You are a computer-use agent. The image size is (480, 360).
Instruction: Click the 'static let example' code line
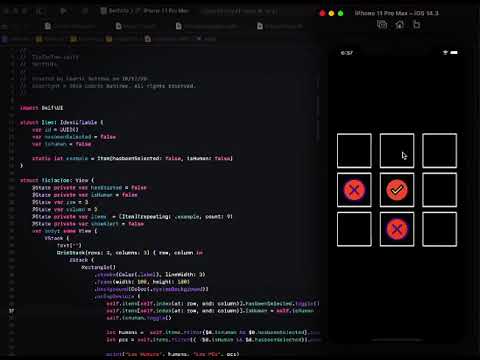coord(132,158)
